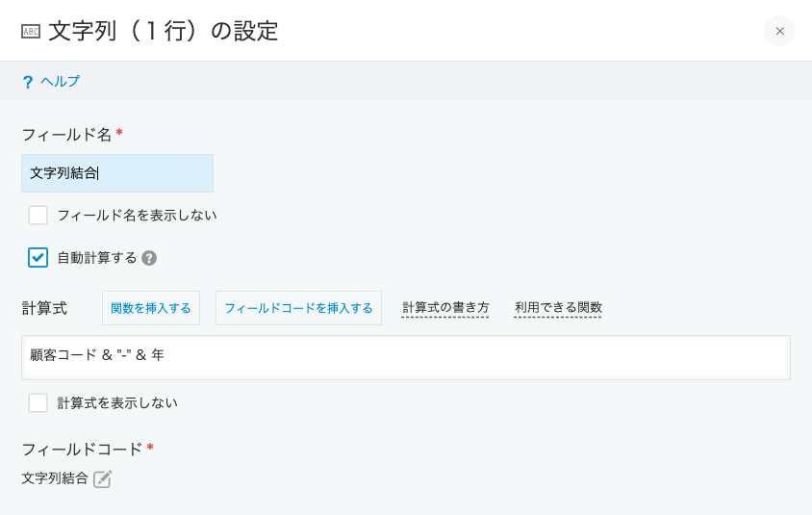Viewport: 812px width, 515px height.
Task: Enable the フィールド名を表示しない checkbox
Action: click(38, 215)
